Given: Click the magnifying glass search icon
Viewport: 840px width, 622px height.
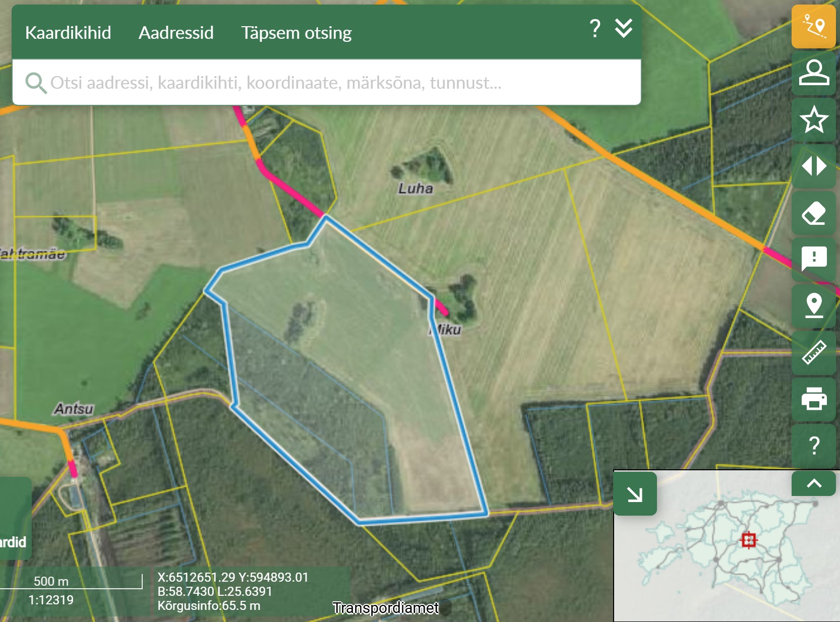Looking at the screenshot, I should click(36, 83).
